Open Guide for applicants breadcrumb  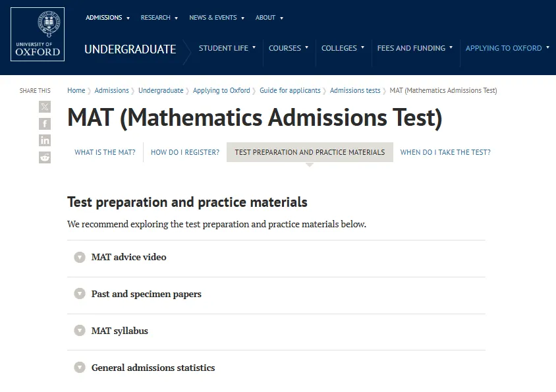coord(290,90)
